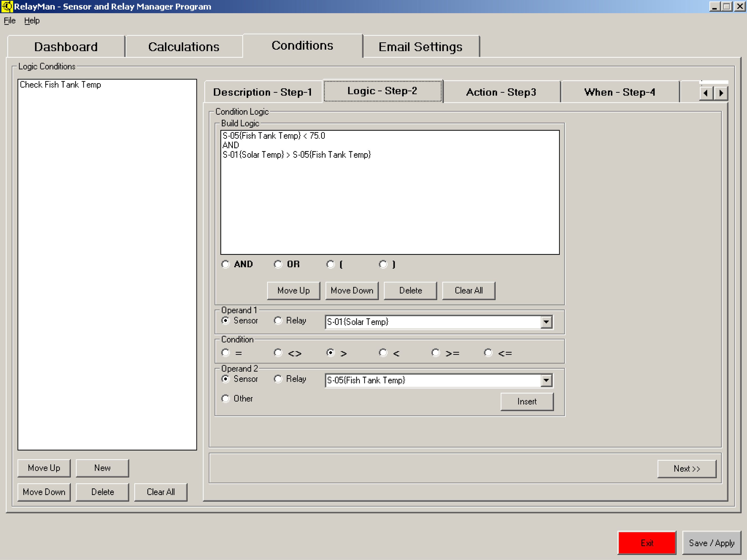This screenshot has height=560, width=747.
Task: Click the RelayMan app icon in title bar
Action: coord(7,6)
